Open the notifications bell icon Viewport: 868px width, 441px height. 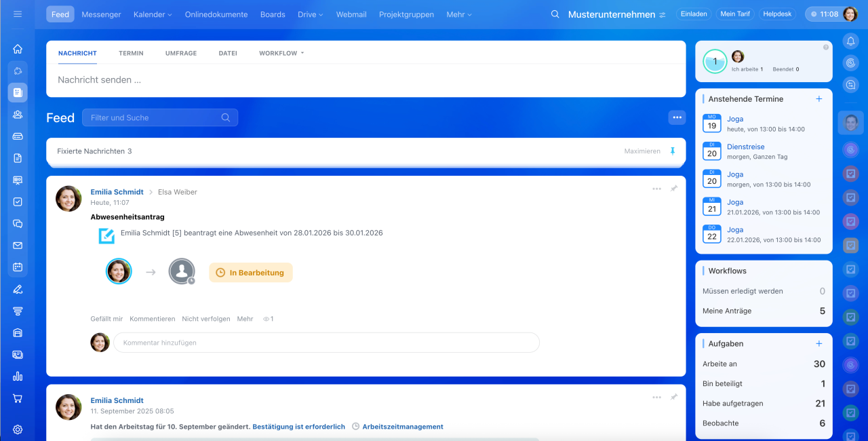[850, 41]
